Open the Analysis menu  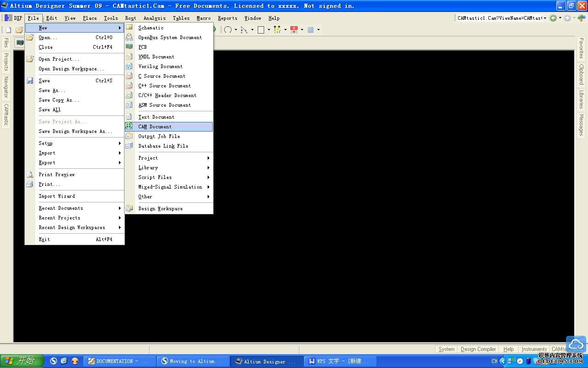154,18
